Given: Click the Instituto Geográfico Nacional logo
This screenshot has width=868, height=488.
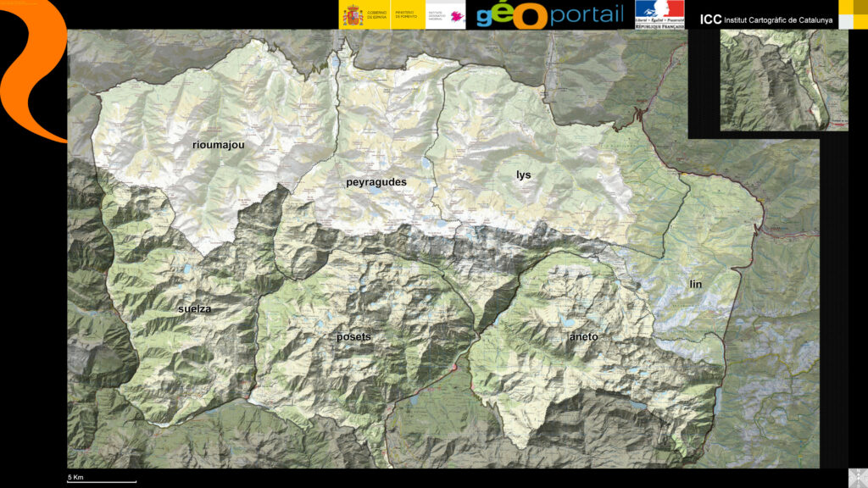Looking at the screenshot, I should pos(446,14).
